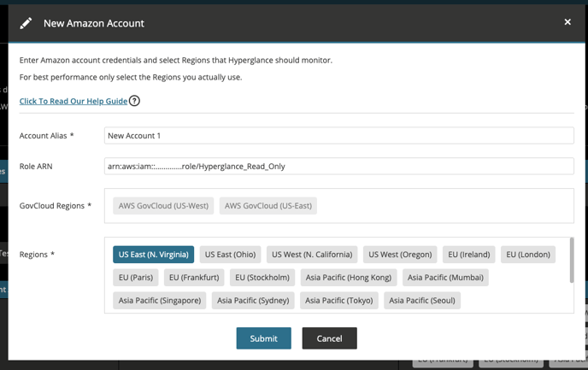Enable EU (Frankfurt) region chip

coord(194,278)
